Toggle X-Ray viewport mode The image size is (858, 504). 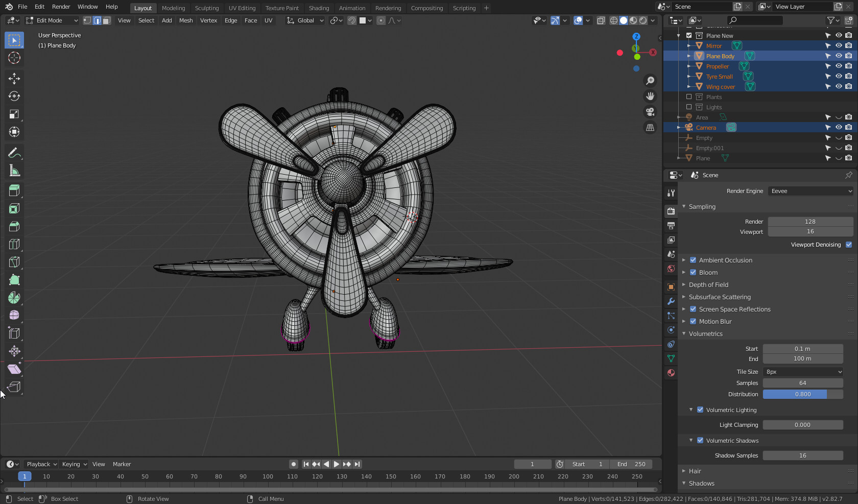coord(601,20)
